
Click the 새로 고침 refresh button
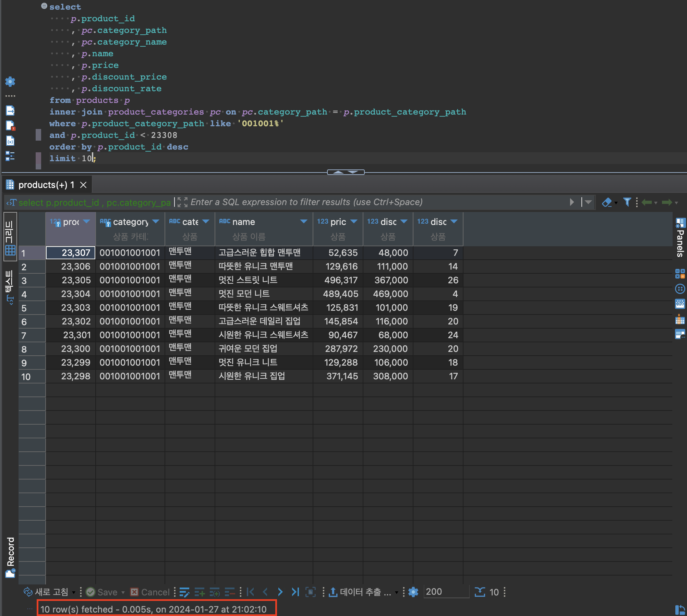(46, 592)
